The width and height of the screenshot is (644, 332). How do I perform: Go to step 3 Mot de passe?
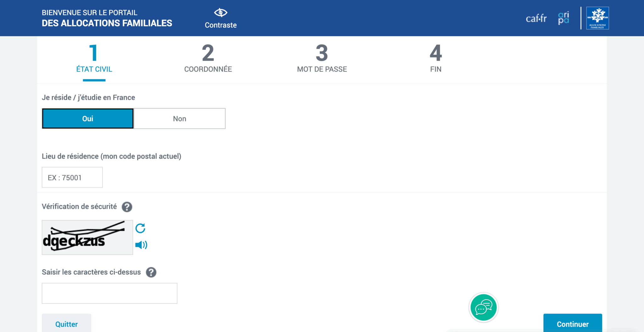tap(322, 59)
